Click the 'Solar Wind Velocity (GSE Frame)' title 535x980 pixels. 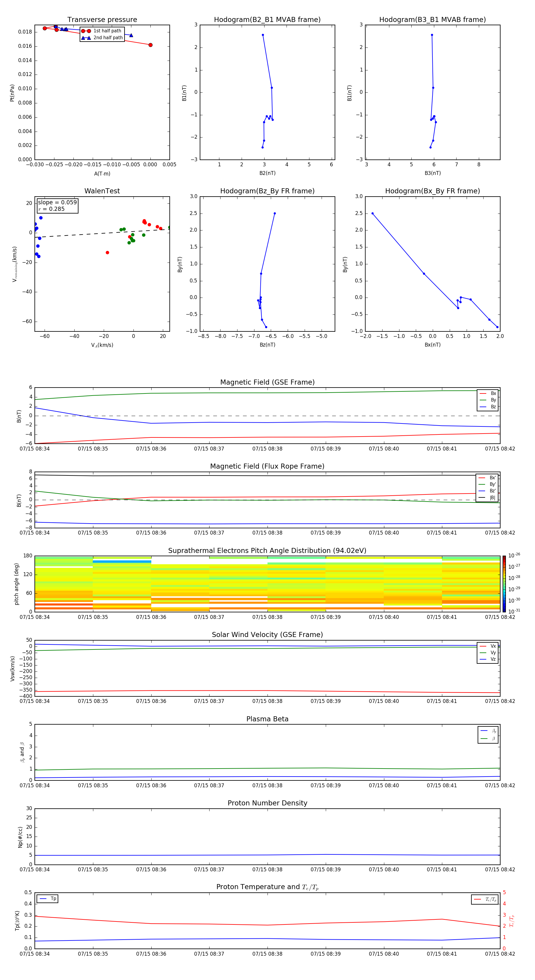pyautogui.click(x=267, y=635)
